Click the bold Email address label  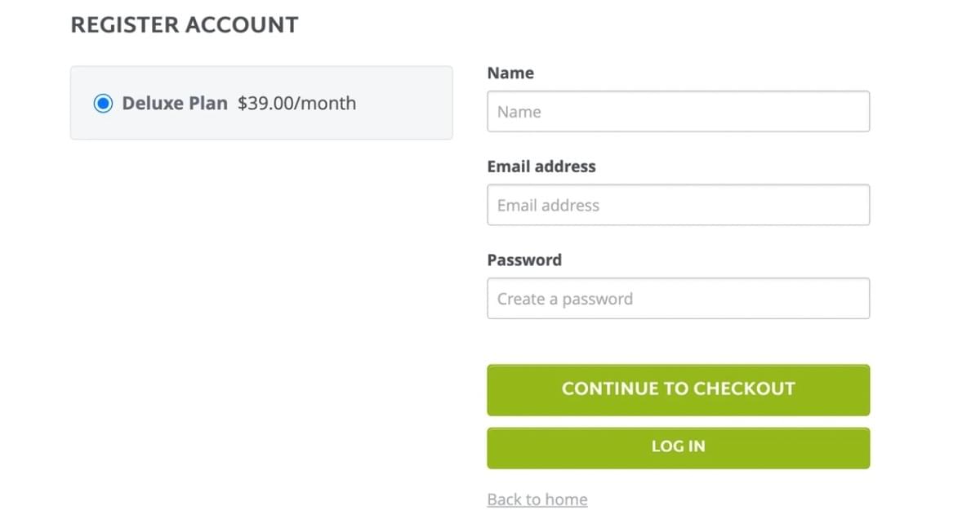click(x=541, y=167)
